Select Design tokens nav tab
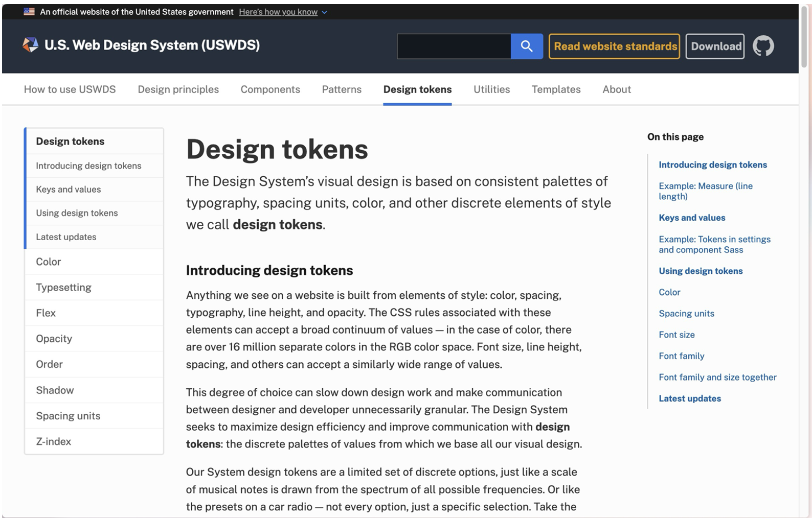This screenshot has width=812, height=518. 417,89
